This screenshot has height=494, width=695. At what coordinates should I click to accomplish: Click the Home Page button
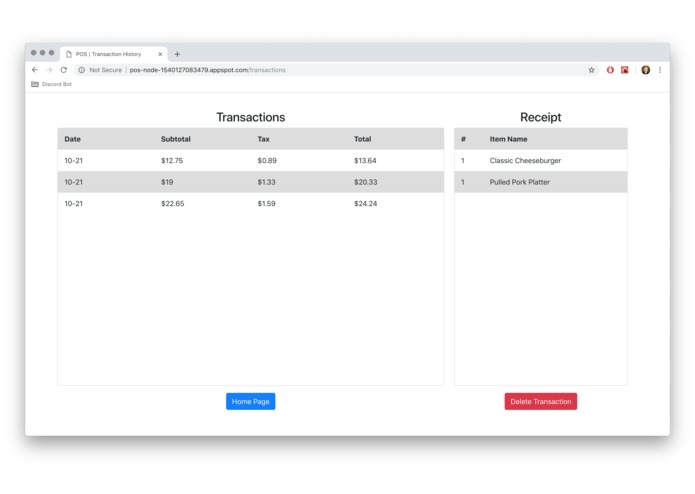tap(250, 401)
